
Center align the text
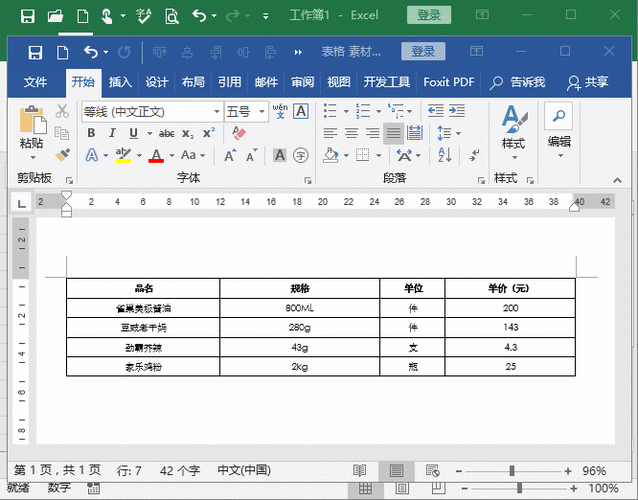(352, 133)
